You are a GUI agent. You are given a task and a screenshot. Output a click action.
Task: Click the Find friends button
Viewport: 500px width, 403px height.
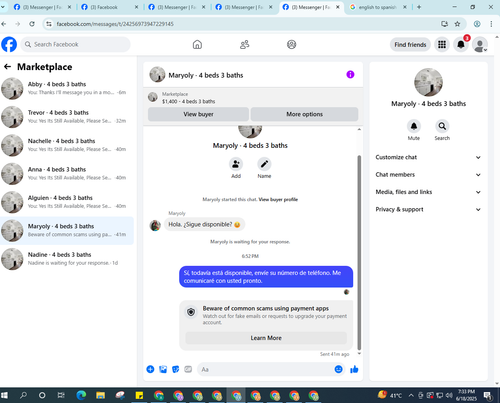pos(410,44)
